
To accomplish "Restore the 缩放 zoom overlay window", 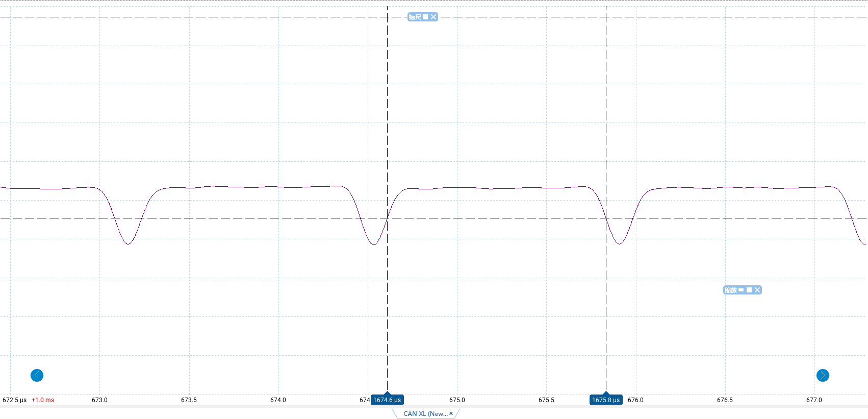I will (x=749, y=290).
